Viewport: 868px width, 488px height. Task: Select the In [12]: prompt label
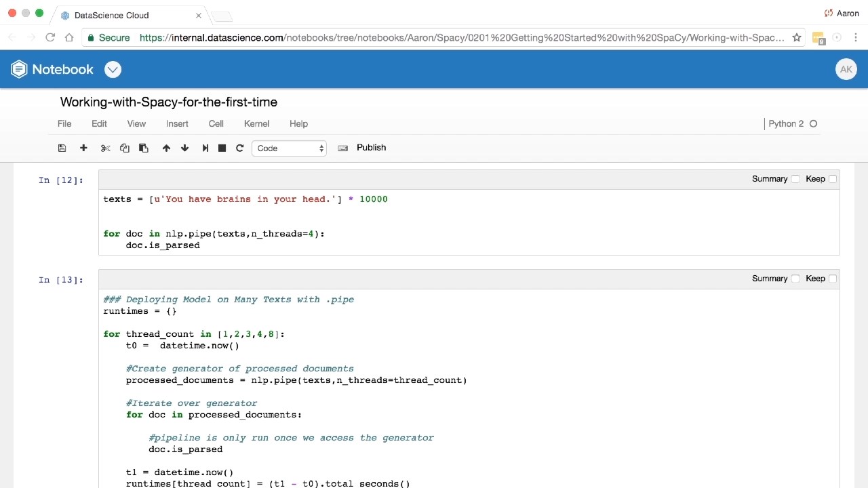[61, 180]
